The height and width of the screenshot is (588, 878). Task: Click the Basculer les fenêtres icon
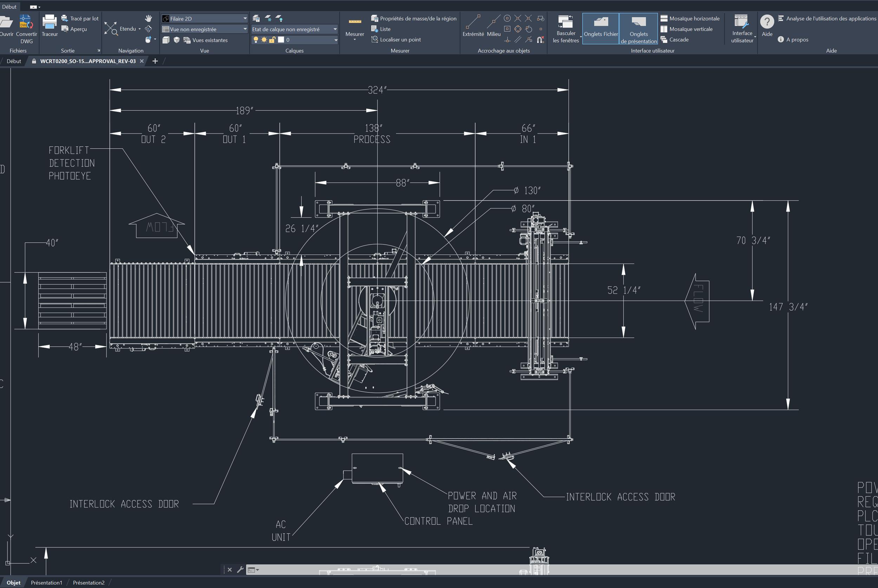coord(565,22)
